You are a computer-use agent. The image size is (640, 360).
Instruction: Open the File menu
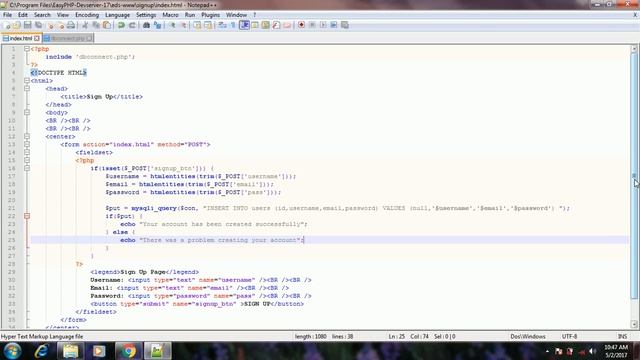tap(7, 15)
